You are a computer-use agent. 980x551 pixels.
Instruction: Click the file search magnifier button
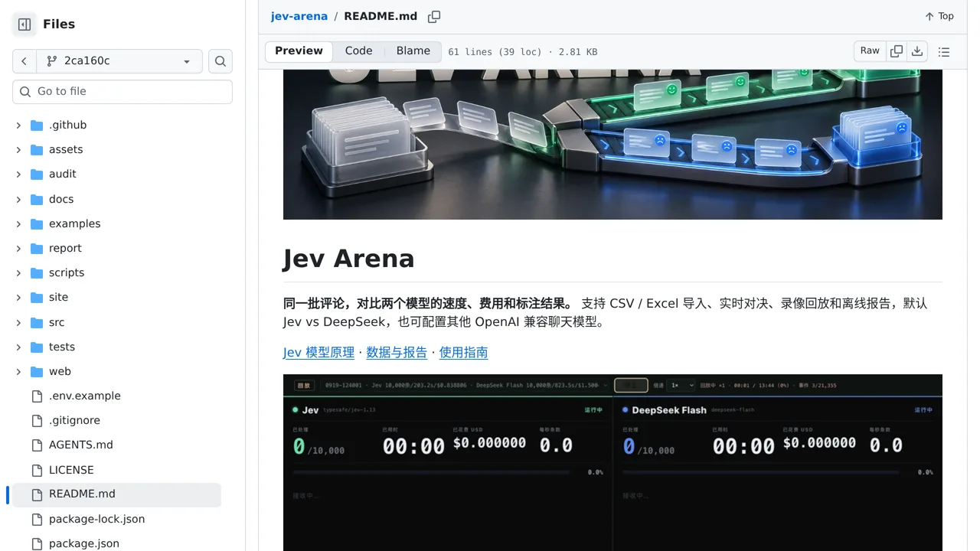[x=220, y=61]
